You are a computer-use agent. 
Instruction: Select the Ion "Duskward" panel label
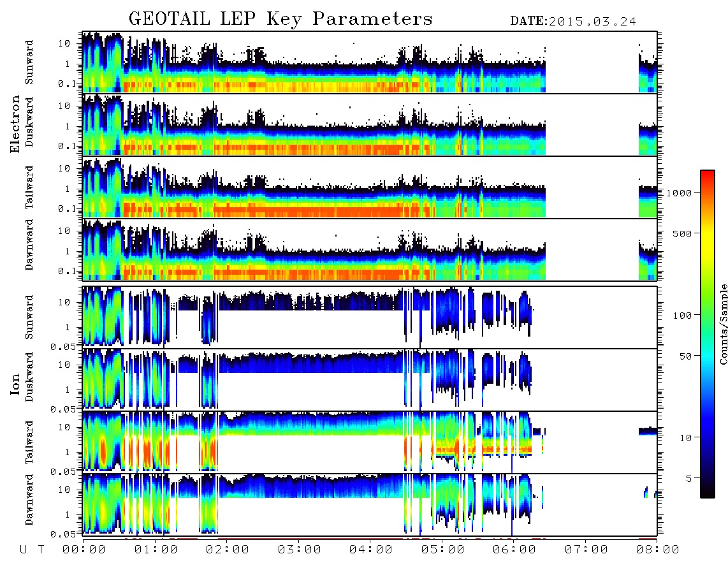click(x=29, y=377)
